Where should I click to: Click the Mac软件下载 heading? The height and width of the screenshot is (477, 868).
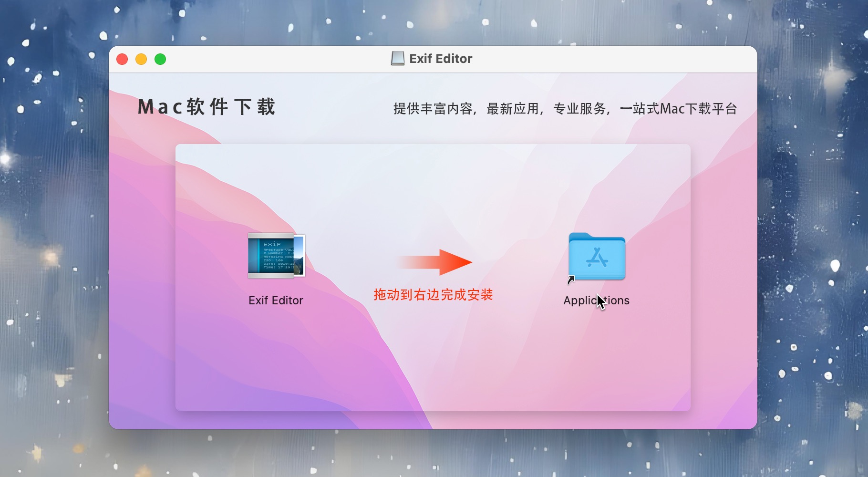coord(207,107)
